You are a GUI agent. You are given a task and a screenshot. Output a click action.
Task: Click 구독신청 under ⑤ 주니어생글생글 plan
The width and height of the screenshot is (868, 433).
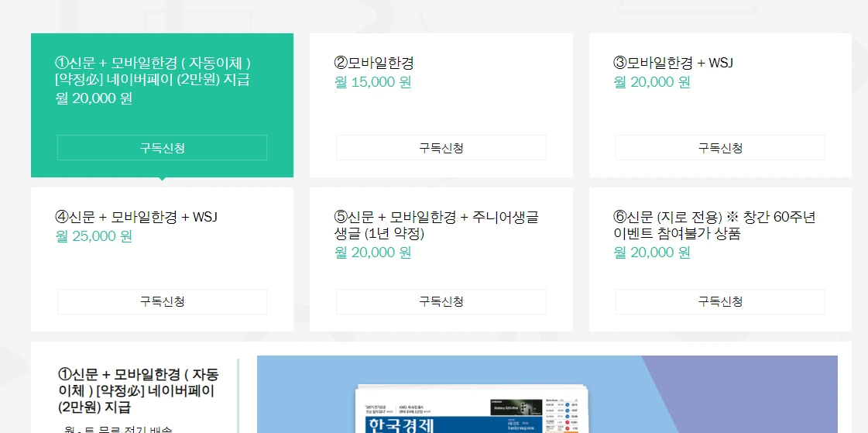coord(441,302)
